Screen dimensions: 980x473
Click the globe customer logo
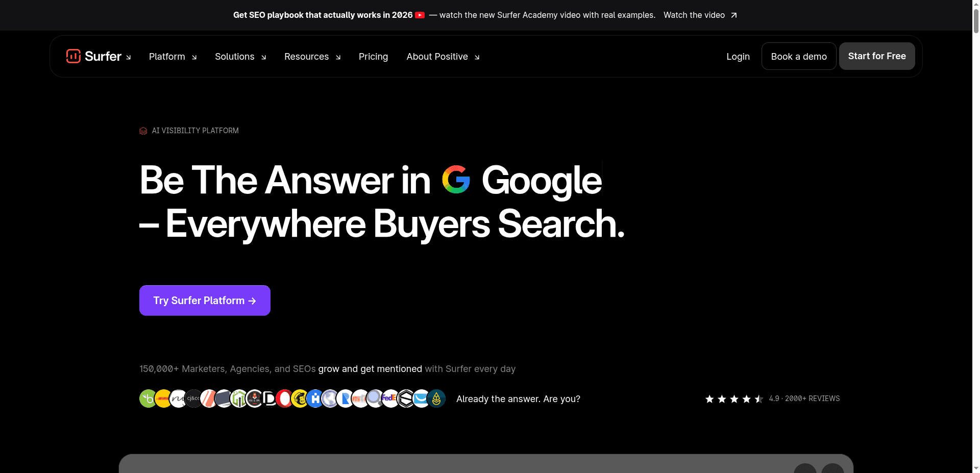coord(330,399)
